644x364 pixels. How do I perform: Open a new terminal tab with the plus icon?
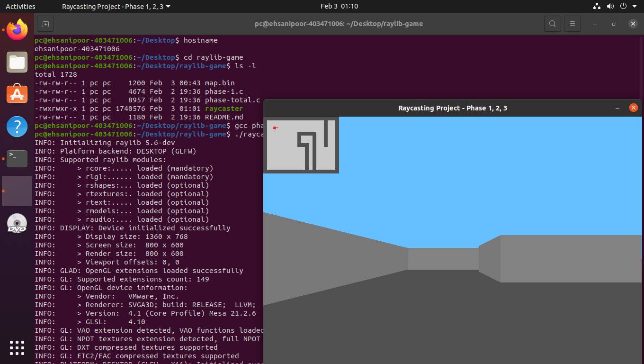(45, 24)
